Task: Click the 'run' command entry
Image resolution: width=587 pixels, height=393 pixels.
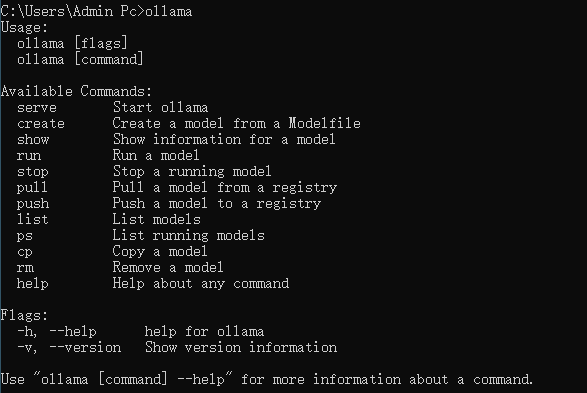Action: click(x=29, y=156)
